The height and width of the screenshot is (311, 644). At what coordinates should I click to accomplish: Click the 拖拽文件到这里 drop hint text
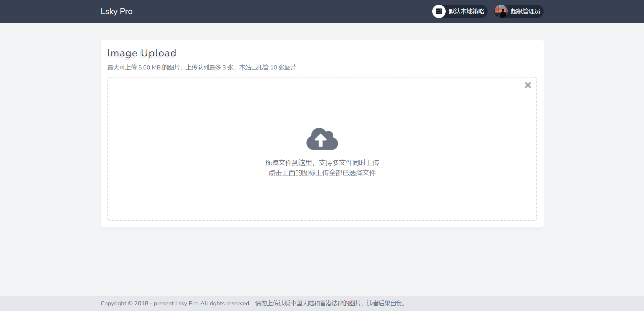coord(322,163)
